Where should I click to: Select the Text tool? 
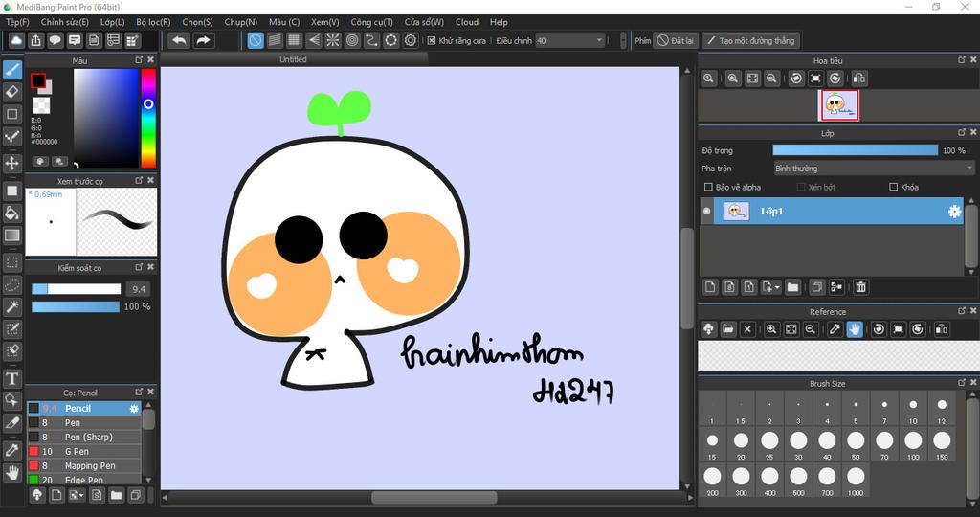[x=11, y=378]
